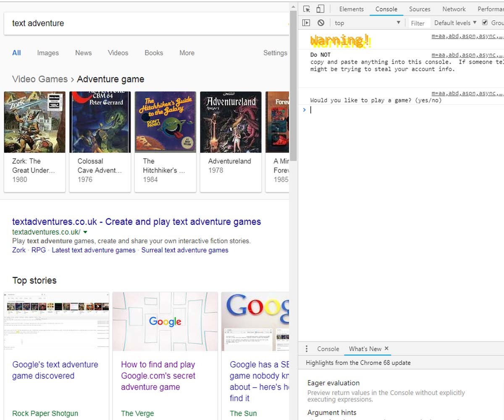Open The Sun story thumbnail
Image resolution: width=504 pixels, height=420 pixels.
(x=255, y=321)
